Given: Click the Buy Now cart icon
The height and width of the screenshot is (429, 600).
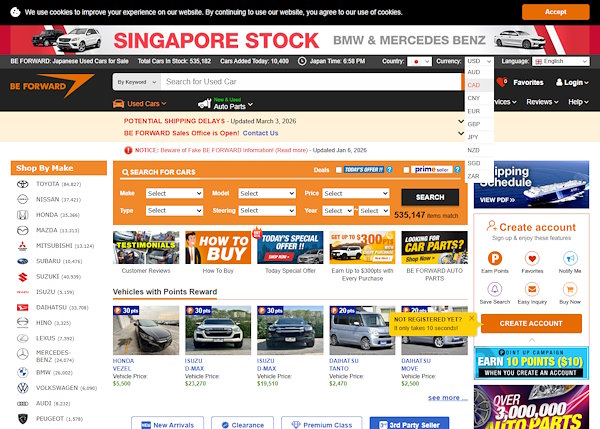Looking at the screenshot, I should coord(570,289).
